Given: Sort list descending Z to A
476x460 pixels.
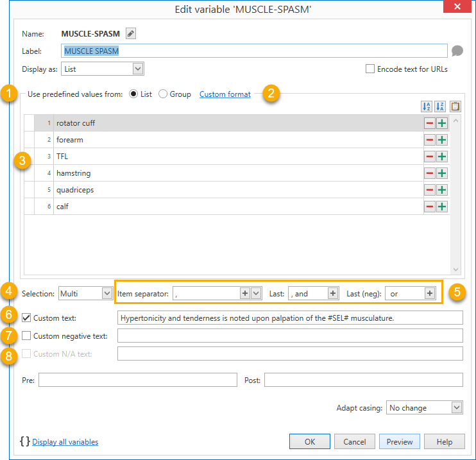Looking at the screenshot, I should coord(441,106).
